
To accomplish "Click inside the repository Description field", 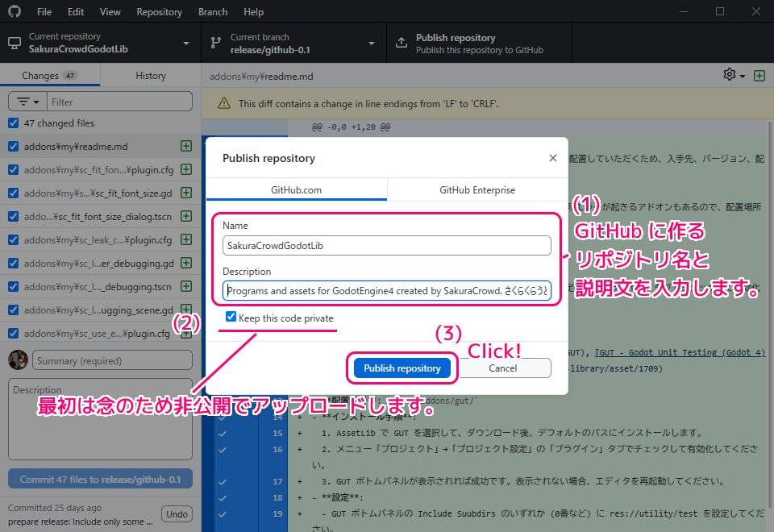I will click(x=386, y=289).
